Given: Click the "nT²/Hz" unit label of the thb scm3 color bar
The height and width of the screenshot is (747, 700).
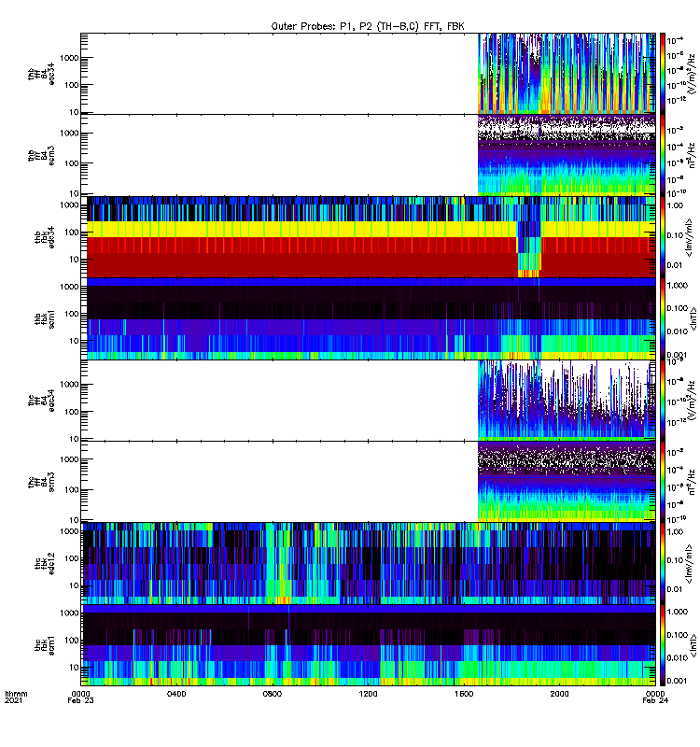Looking at the screenshot, I should point(692,155).
